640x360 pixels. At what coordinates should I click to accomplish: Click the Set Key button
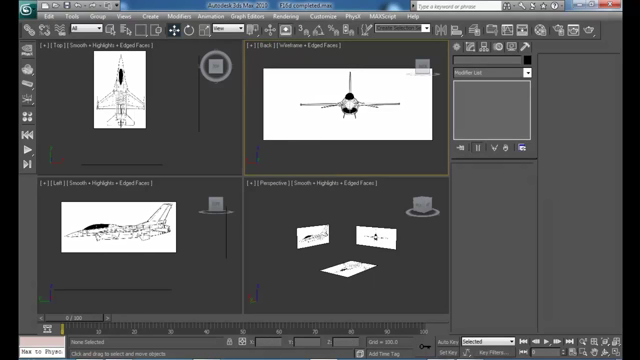click(x=448, y=352)
